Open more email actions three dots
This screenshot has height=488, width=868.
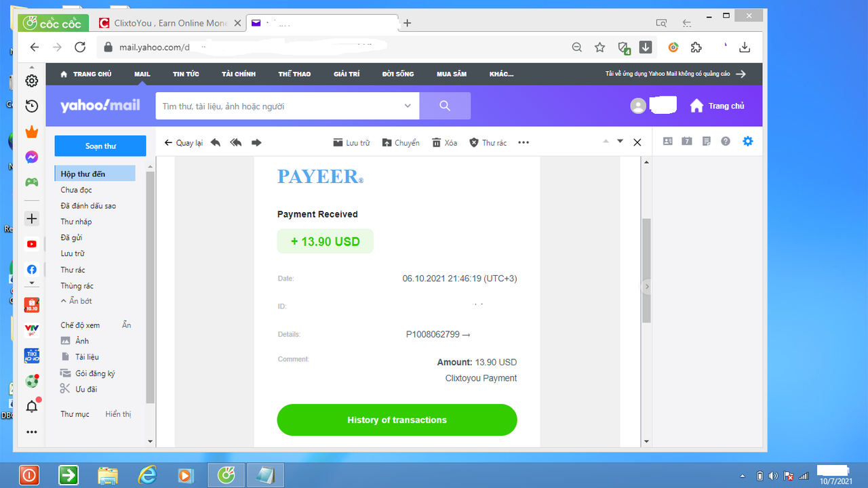524,142
